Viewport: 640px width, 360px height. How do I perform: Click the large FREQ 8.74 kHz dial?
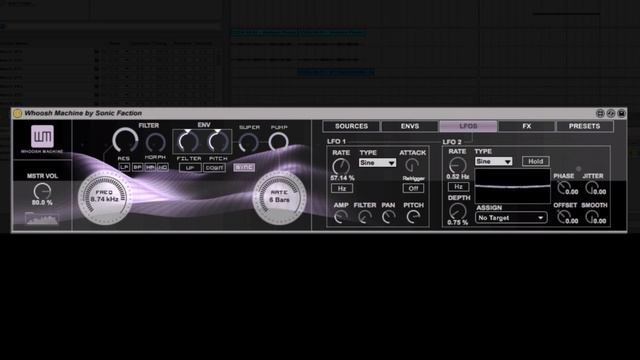[x=105, y=197]
